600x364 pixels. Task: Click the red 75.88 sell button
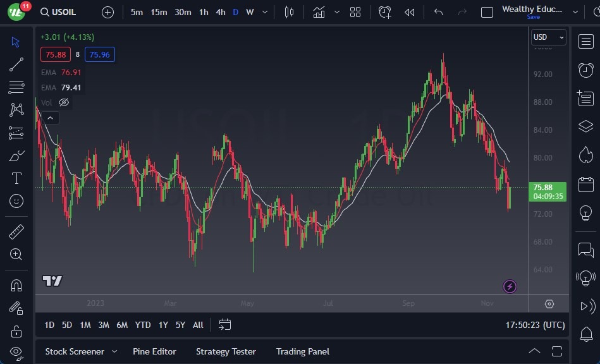[56, 54]
